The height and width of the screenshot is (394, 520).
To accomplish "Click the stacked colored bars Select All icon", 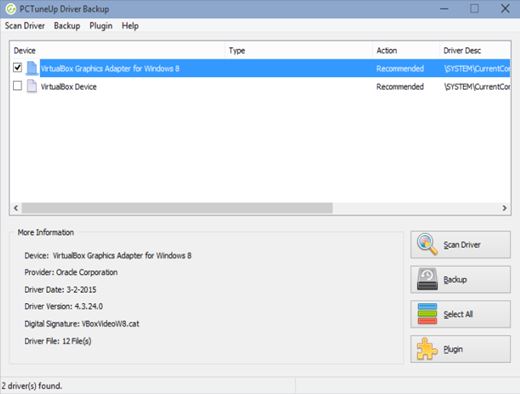I will tap(427, 314).
